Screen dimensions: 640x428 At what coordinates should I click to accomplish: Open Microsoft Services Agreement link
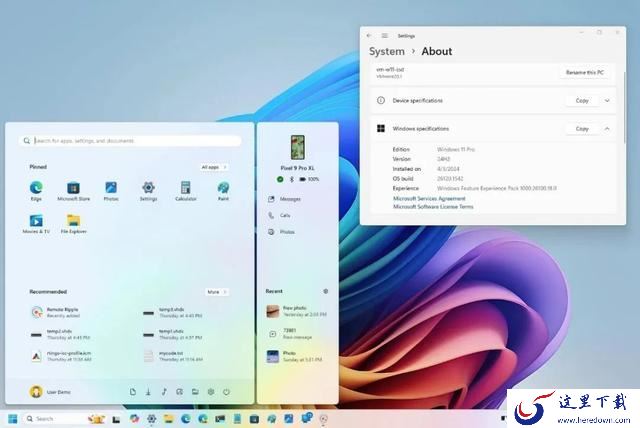(x=429, y=198)
